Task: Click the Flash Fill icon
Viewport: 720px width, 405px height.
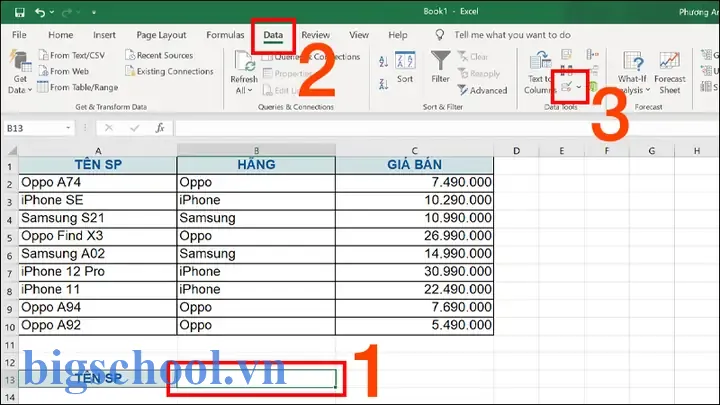Action: [567, 55]
